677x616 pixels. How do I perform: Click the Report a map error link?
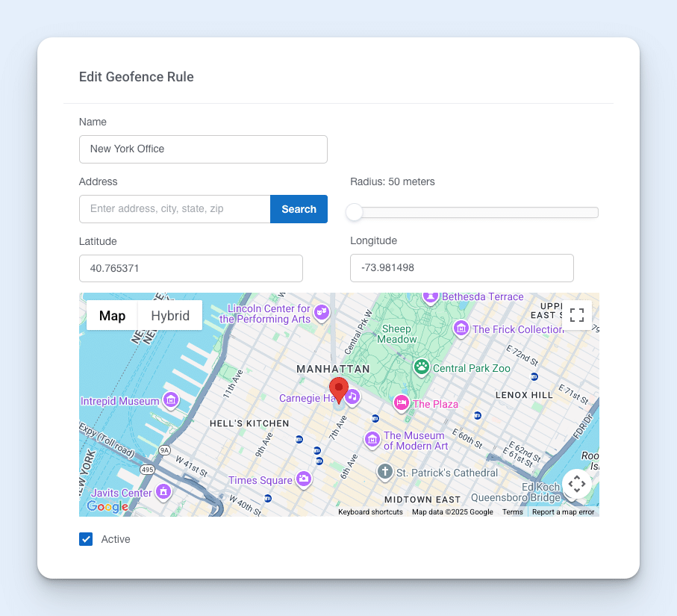(x=564, y=512)
